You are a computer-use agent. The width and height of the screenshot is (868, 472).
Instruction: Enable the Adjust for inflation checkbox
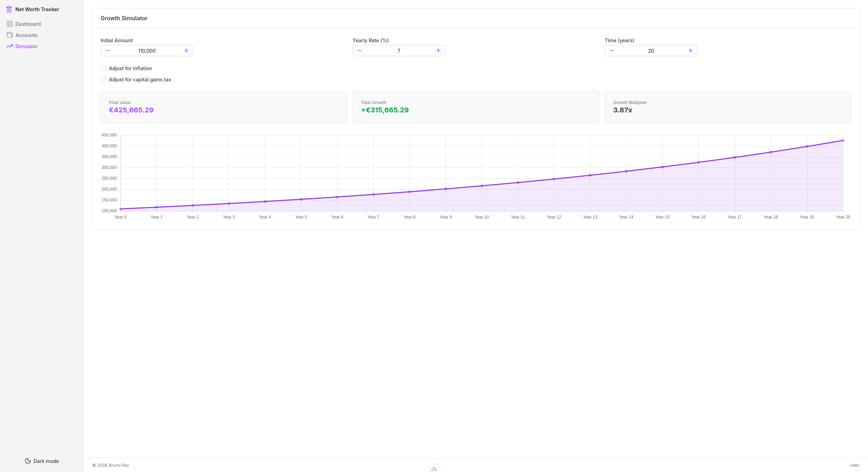point(103,68)
